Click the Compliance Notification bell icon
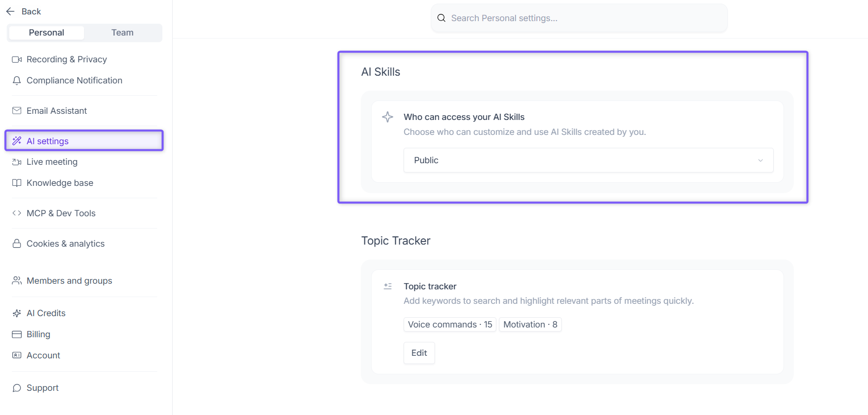The image size is (868, 415). tap(16, 80)
